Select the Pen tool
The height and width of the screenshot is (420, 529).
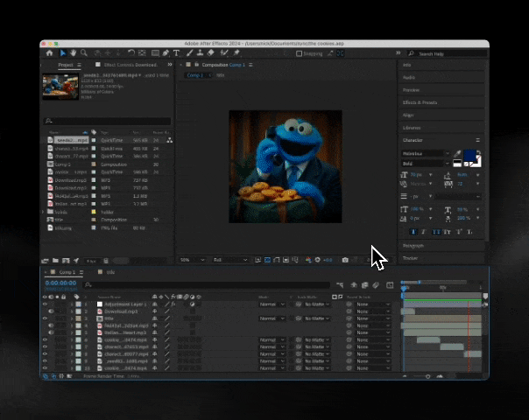(166, 52)
